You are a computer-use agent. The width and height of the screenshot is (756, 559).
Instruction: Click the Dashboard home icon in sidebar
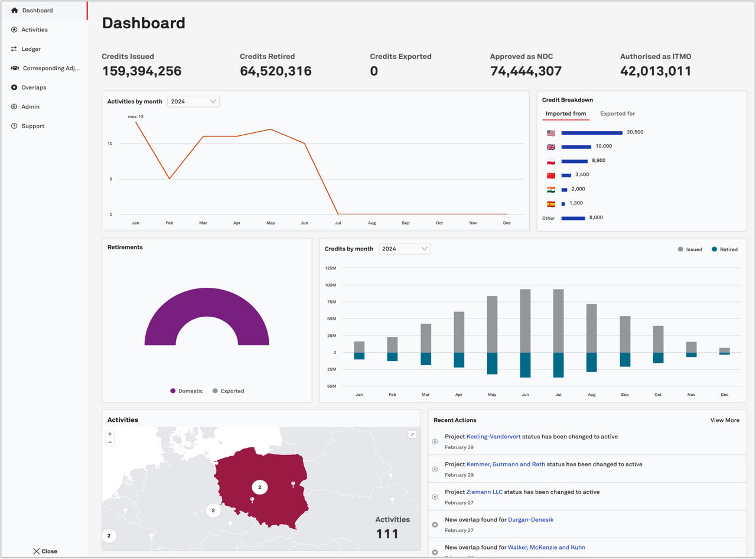coord(15,11)
